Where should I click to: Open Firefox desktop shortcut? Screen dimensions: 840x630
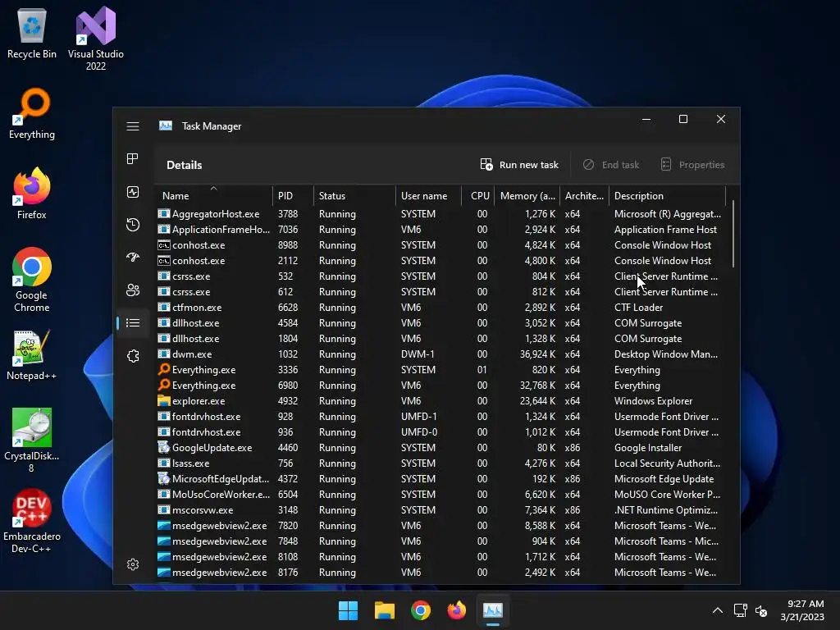tap(32, 194)
